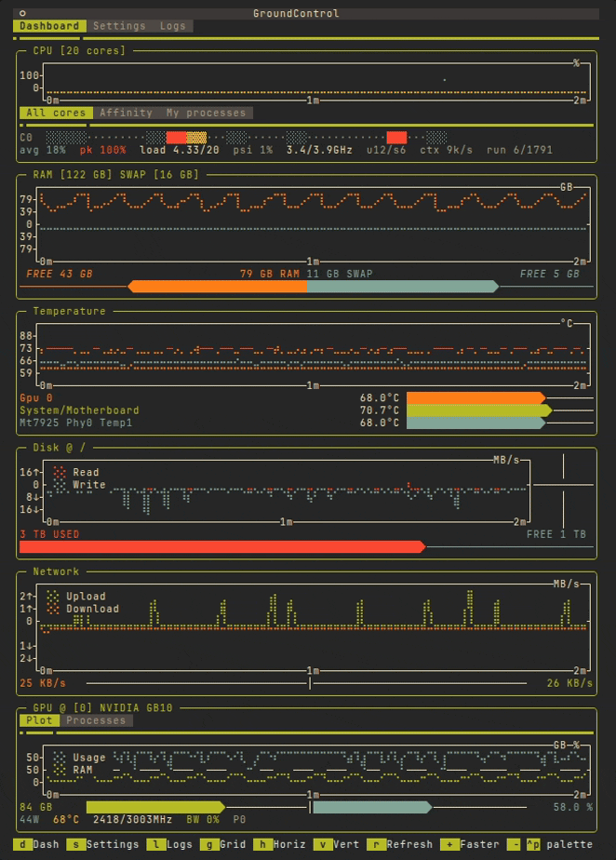Screen dimensions: 616x860
Task: Click the orange RAM usage bar
Action: coord(217,287)
